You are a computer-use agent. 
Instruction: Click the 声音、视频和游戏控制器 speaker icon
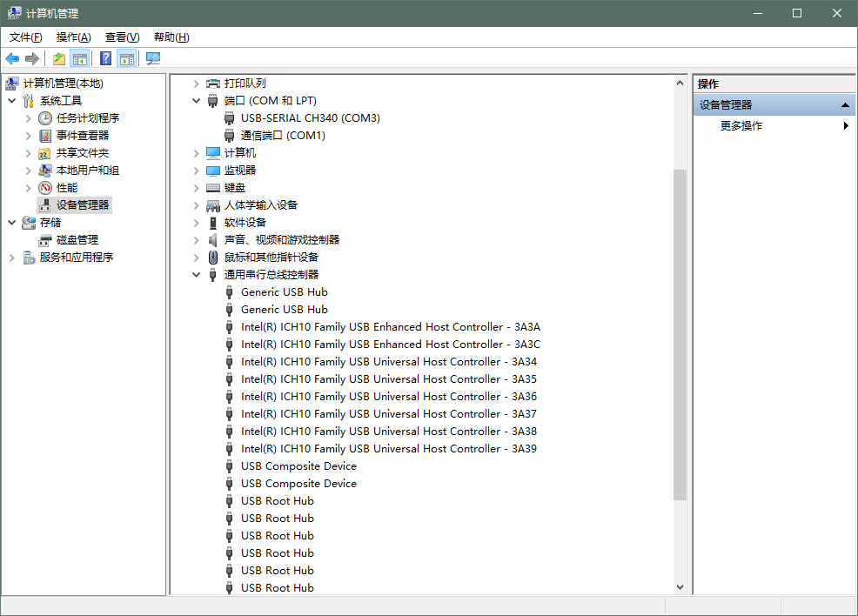click(x=213, y=240)
